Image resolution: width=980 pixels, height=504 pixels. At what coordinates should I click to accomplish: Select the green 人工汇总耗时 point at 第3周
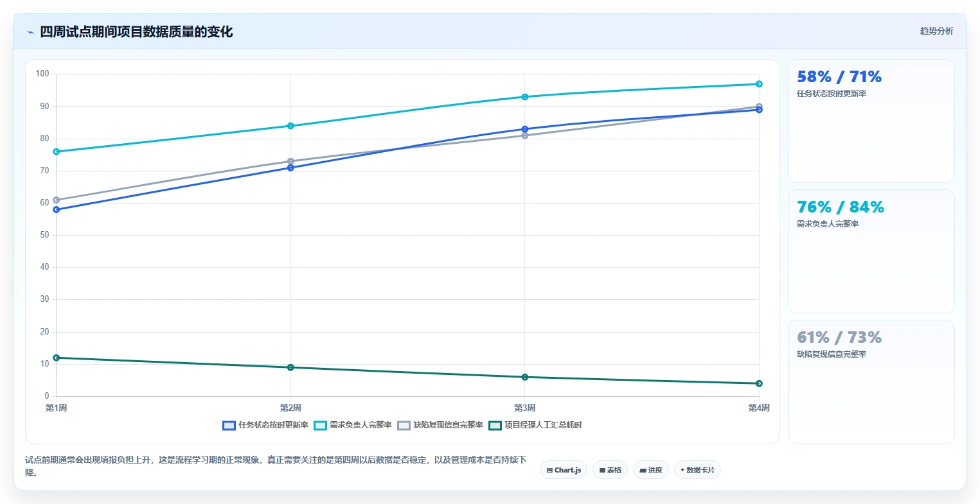pyautogui.click(x=525, y=377)
